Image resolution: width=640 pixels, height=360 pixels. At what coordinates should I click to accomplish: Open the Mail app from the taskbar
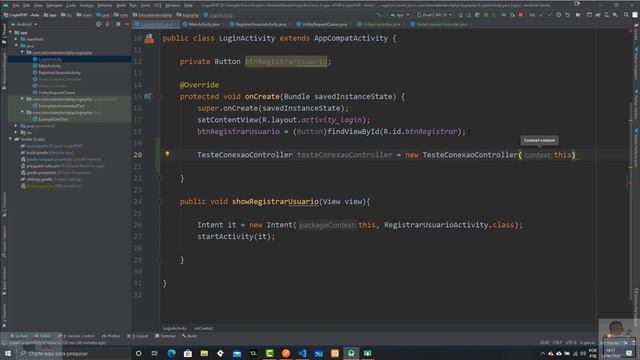(237, 353)
